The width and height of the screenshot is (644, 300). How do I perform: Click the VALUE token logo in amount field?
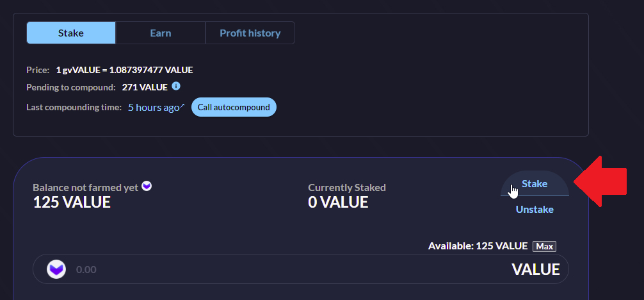[x=56, y=269]
